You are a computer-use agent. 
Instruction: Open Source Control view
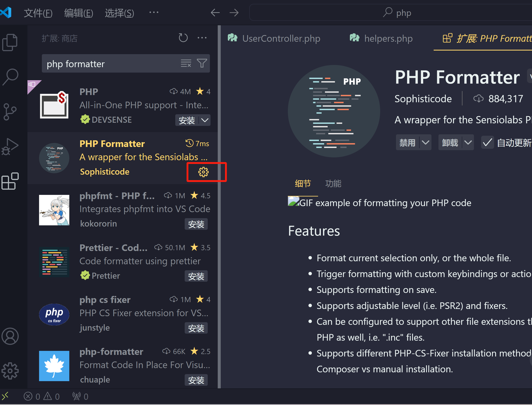[10, 112]
